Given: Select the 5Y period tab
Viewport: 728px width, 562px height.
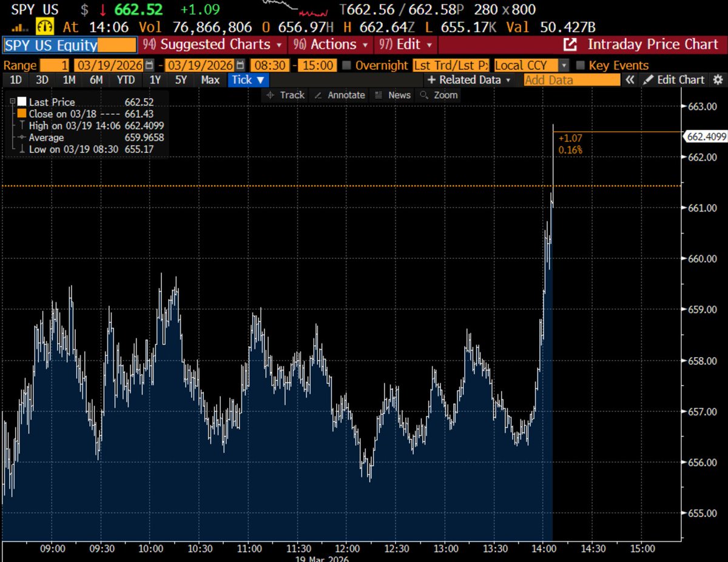Looking at the screenshot, I should [x=181, y=79].
